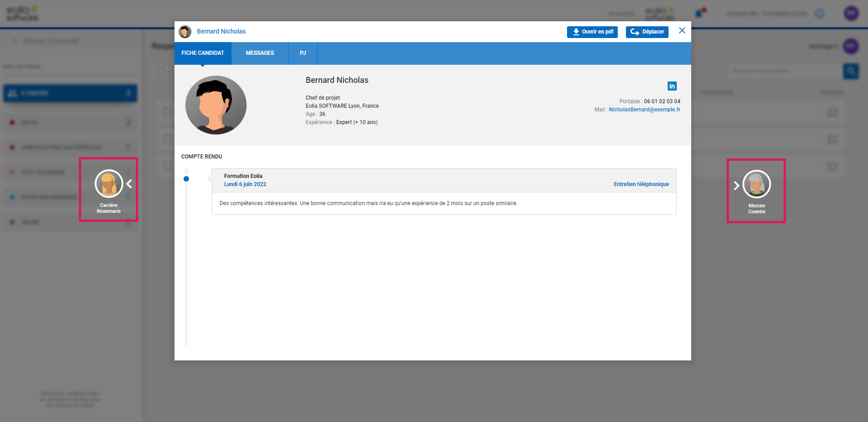The image size is (868, 422).
Task: Close the candidate card dialog
Action: coord(682,31)
